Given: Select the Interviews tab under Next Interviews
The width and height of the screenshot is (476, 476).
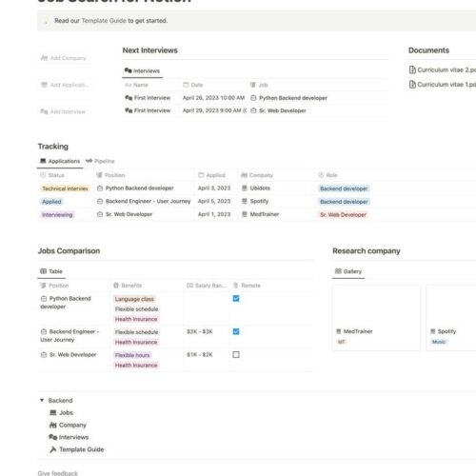Looking at the screenshot, I should click(x=142, y=70).
